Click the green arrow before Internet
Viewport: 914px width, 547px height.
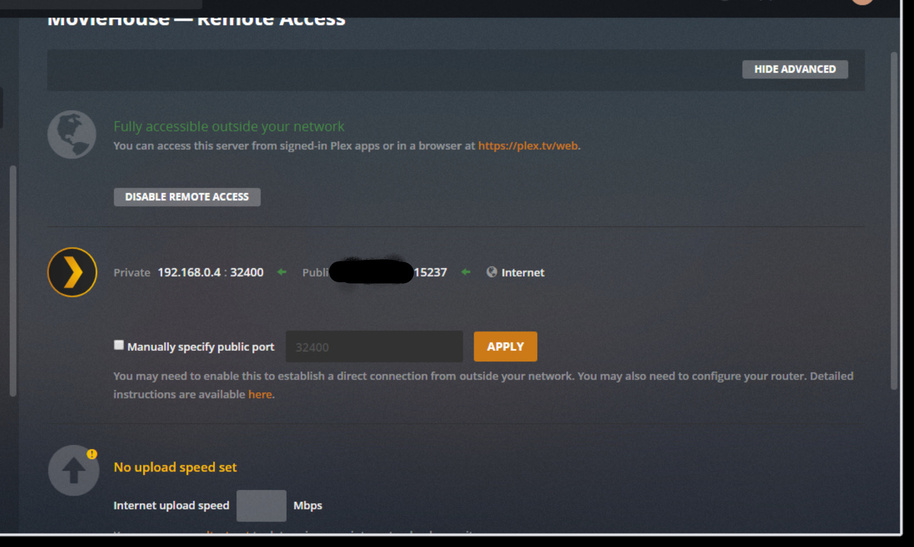pyautogui.click(x=465, y=272)
